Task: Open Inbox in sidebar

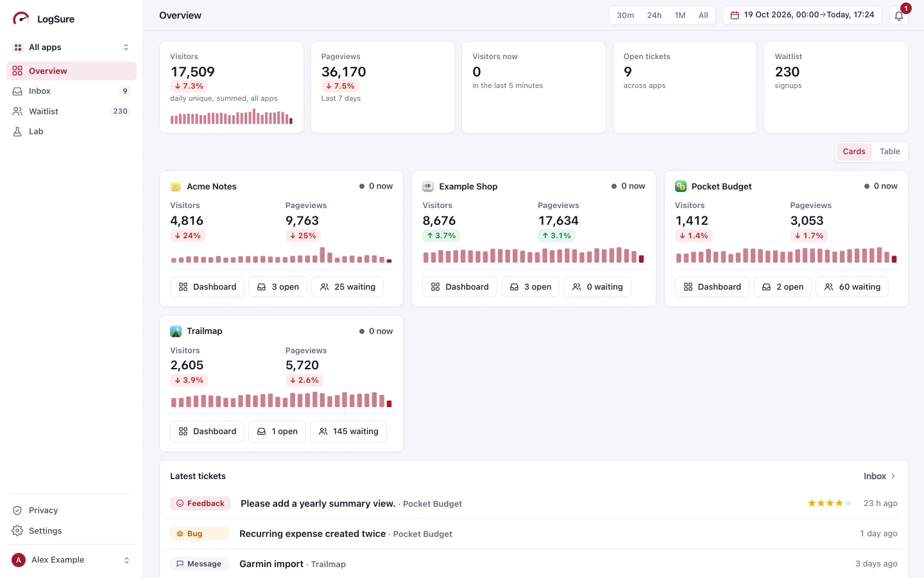Action: (72, 91)
